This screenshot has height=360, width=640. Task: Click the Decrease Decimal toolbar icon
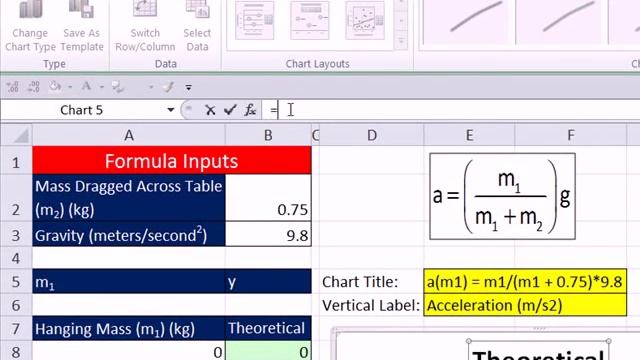[33, 87]
